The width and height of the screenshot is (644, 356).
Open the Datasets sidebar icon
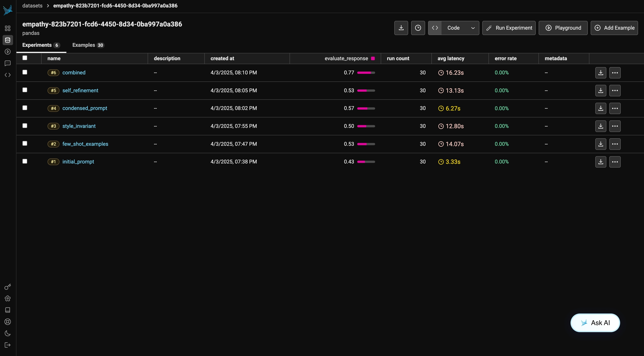(x=8, y=40)
